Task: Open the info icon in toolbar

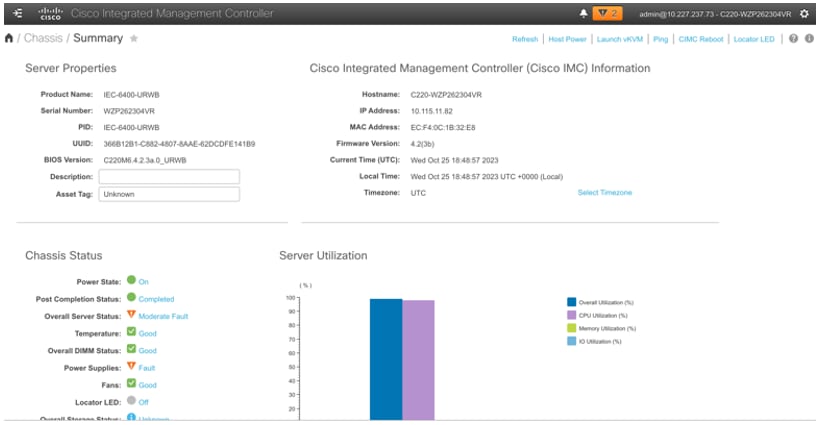Action: tap(809, 39)
